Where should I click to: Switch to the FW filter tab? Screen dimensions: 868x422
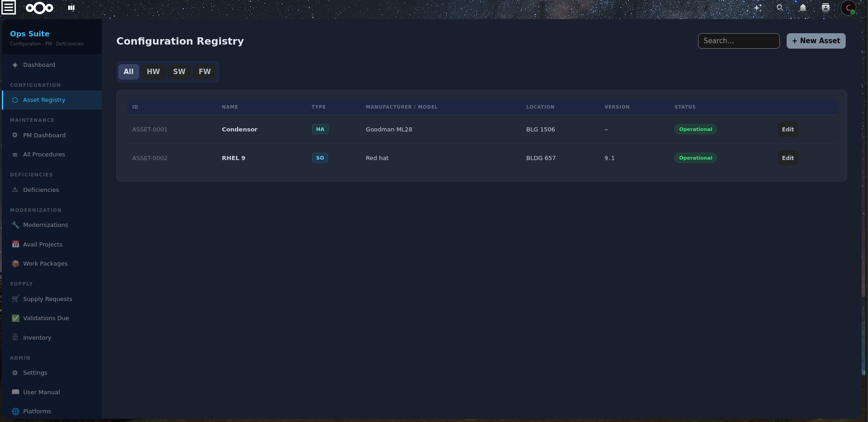[205, 72]
